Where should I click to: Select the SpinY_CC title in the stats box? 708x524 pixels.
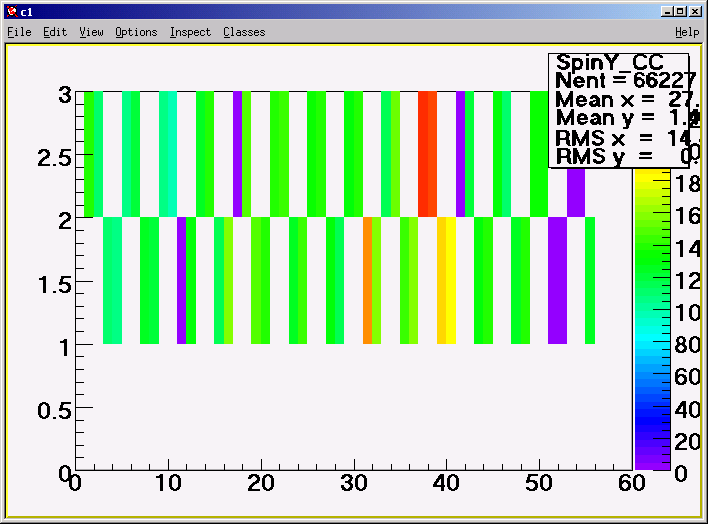pos(610,62)
